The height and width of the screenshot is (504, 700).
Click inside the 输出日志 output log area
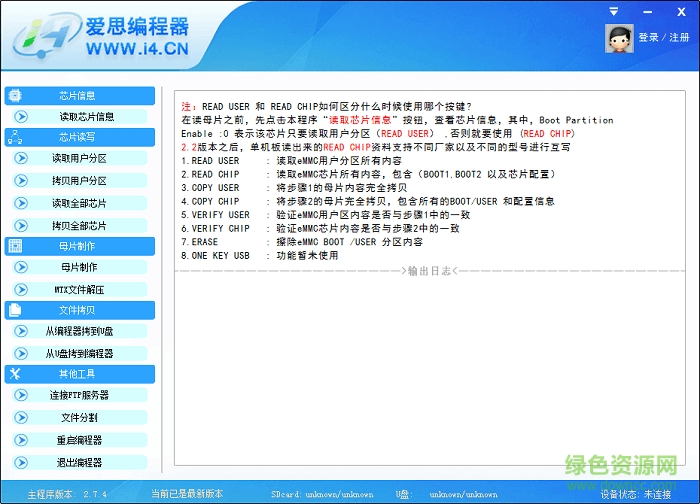point(430,370)
